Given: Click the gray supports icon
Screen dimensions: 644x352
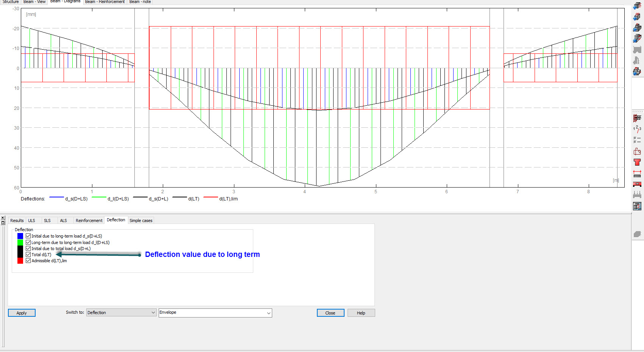Looking at the screenshot, I should coord(637,195).
